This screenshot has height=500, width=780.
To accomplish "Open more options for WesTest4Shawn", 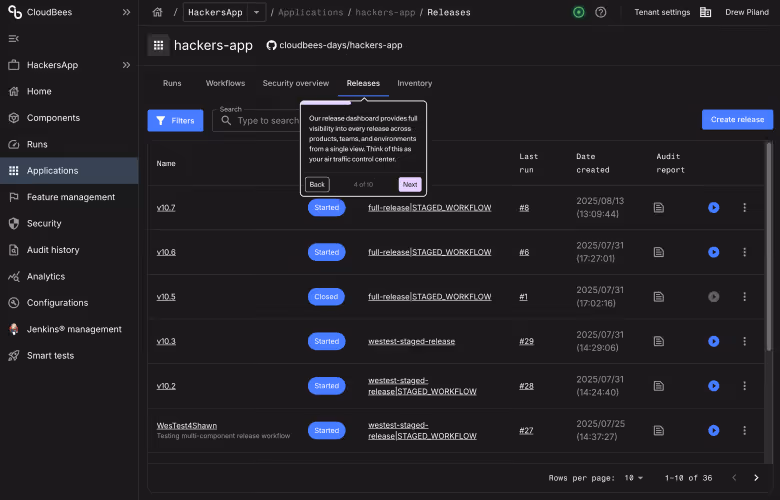I will click(744, 430).
